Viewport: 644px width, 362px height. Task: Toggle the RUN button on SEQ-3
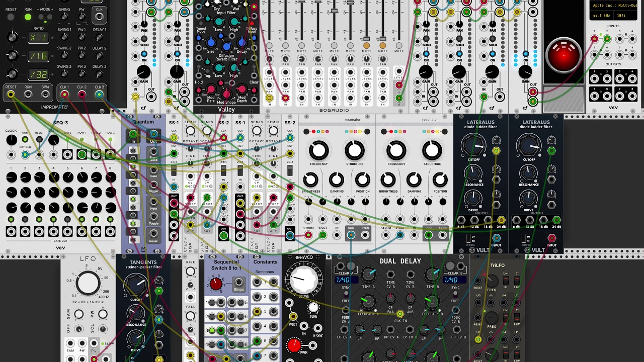[x=25, y=140]
